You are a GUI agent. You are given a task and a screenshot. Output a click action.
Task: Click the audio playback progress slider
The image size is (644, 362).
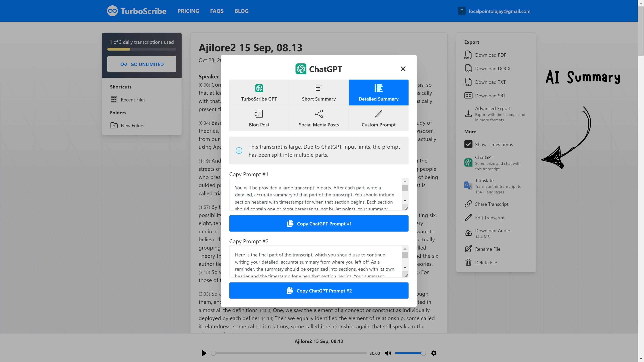(289, 353)
